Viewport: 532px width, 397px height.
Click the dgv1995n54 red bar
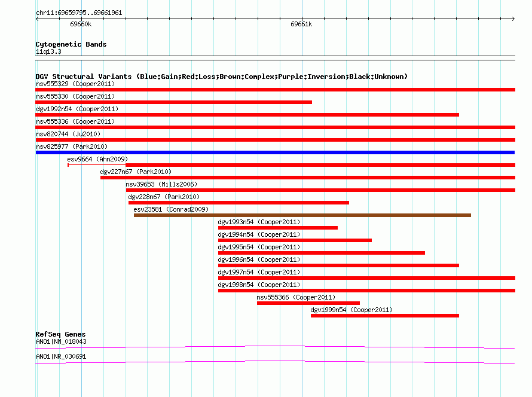pos(322,253)
